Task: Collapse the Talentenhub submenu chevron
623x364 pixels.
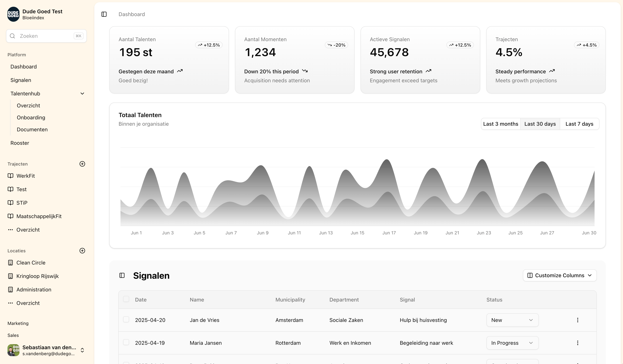Action: coord(82,93)
